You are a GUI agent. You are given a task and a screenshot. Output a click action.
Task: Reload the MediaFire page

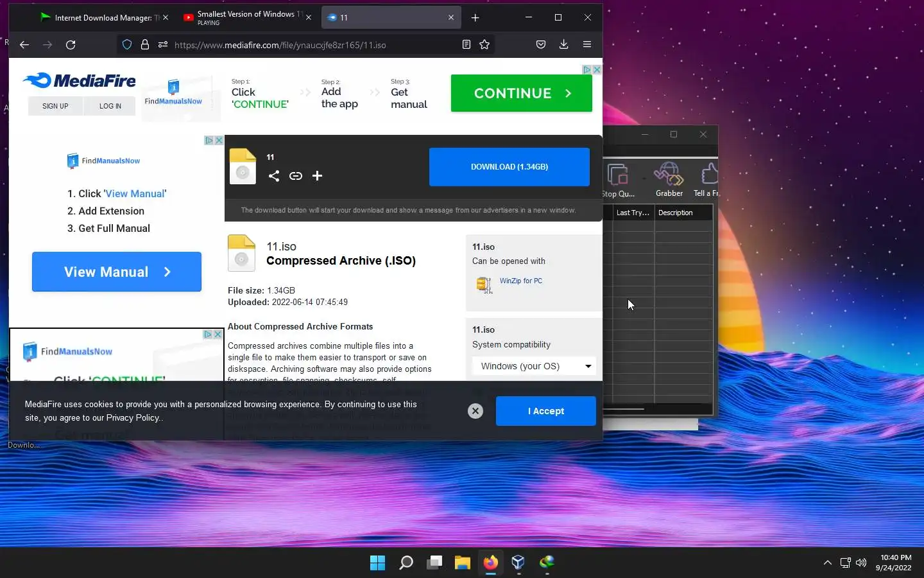[71, 44]
